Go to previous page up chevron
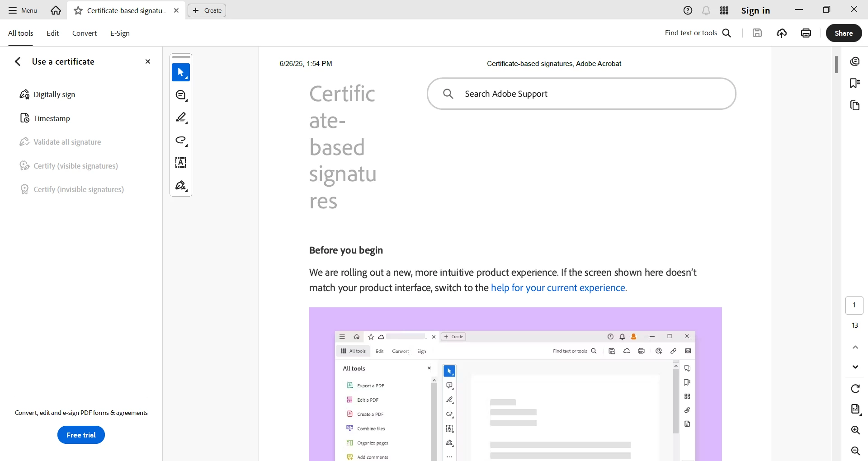This screenshot has height=461, width=868. click(855, 347)
